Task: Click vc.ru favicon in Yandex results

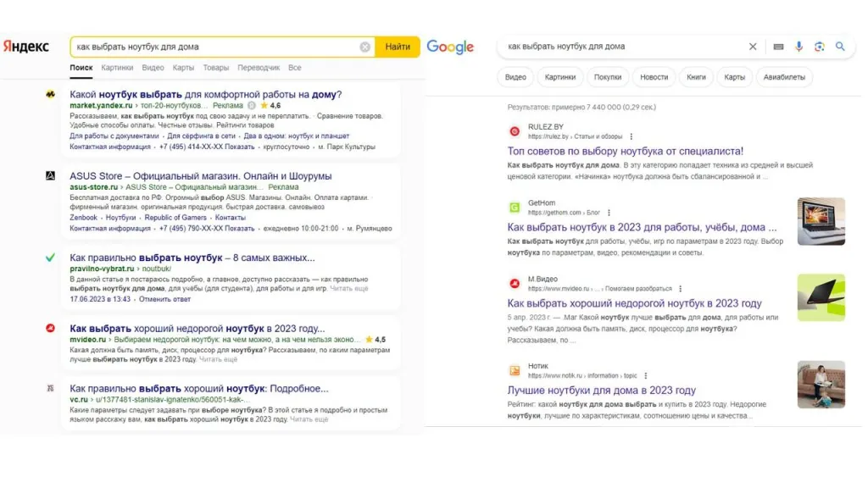Action: click(x=50, y=388)
